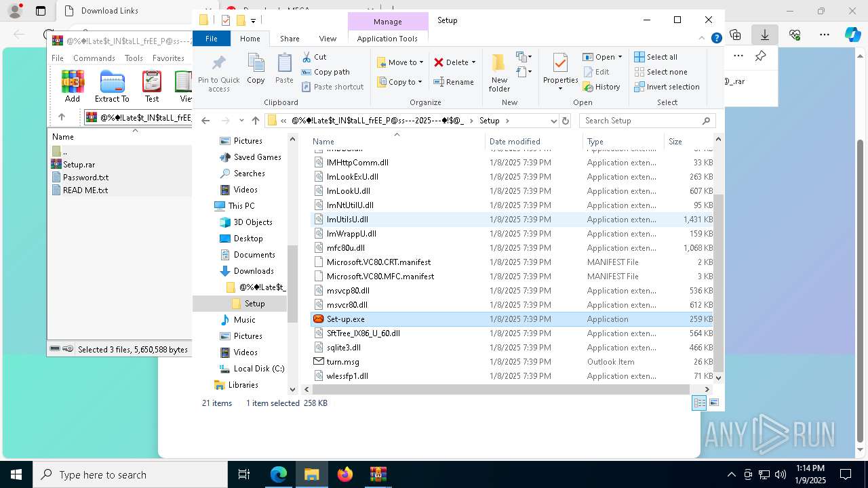
Task: Expand address bar history dropdown
Action: click(553, 121)
